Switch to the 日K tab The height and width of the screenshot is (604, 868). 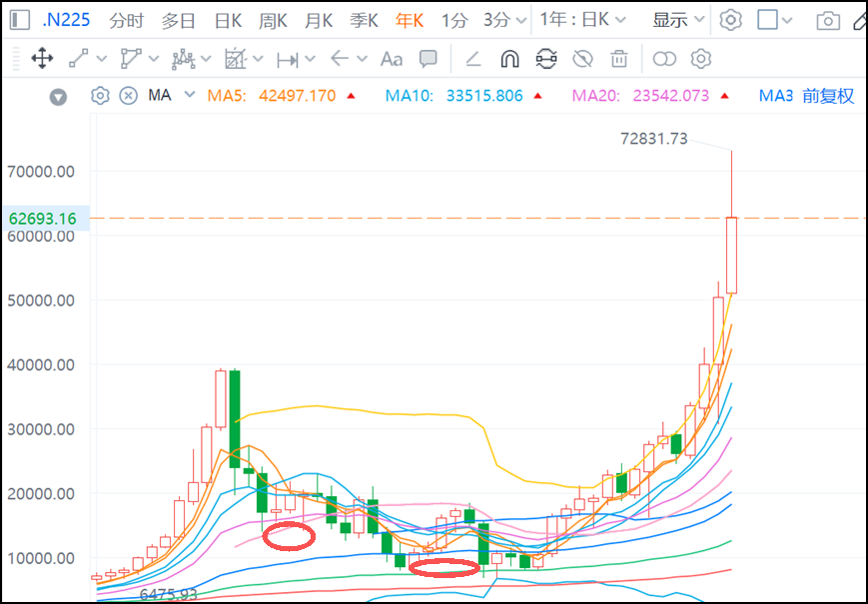point(228,21)
